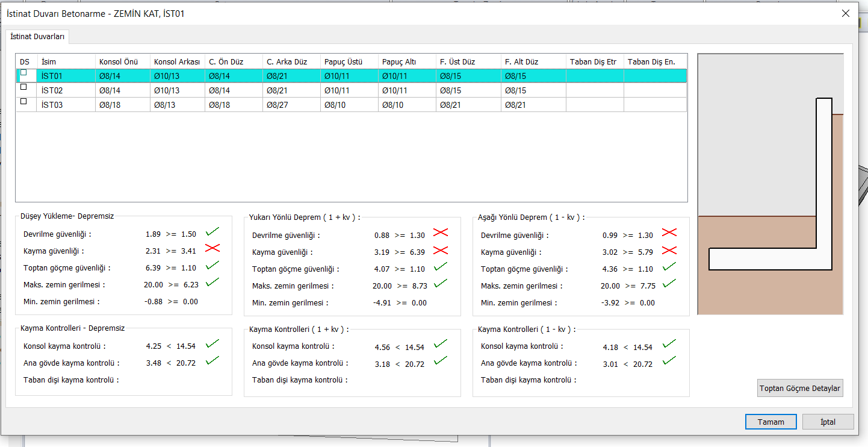Click the retaining wall section preview

[x=770, y=184]
